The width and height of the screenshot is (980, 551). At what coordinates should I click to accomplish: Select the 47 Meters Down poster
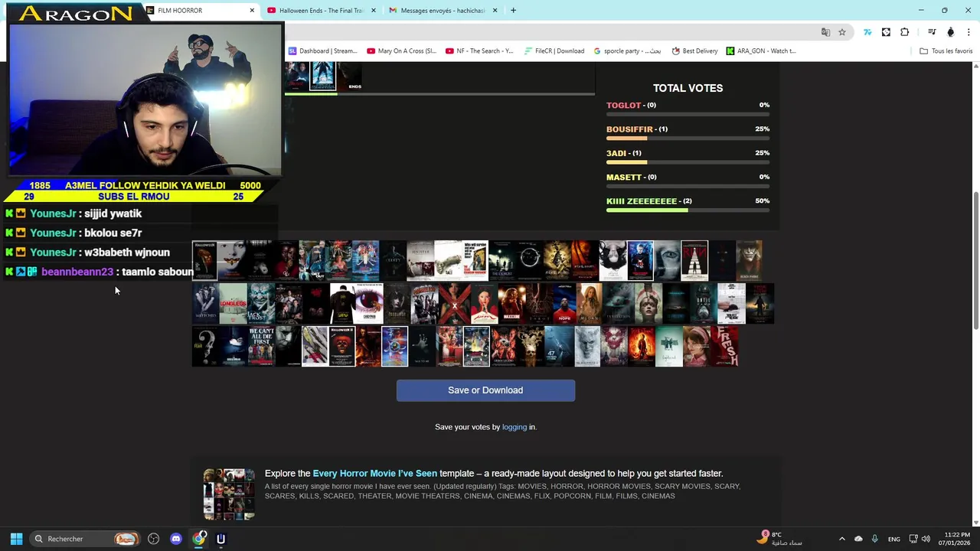[x=559, y=347]
